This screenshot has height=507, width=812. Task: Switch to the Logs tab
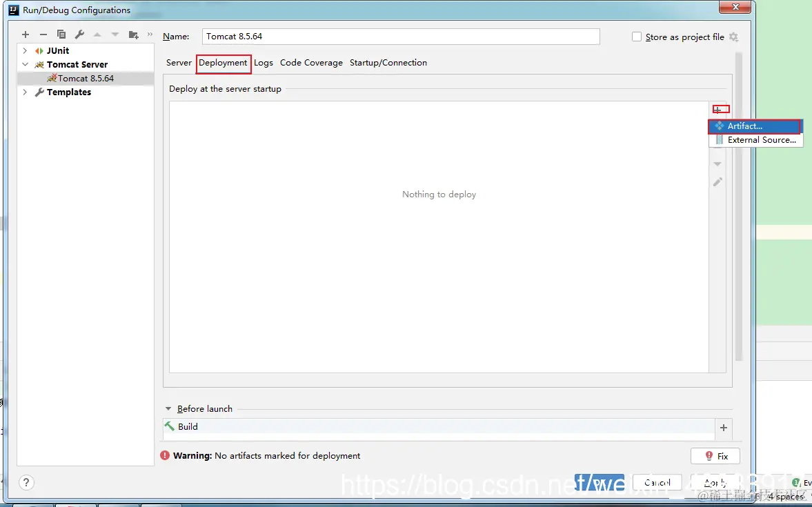263,63
